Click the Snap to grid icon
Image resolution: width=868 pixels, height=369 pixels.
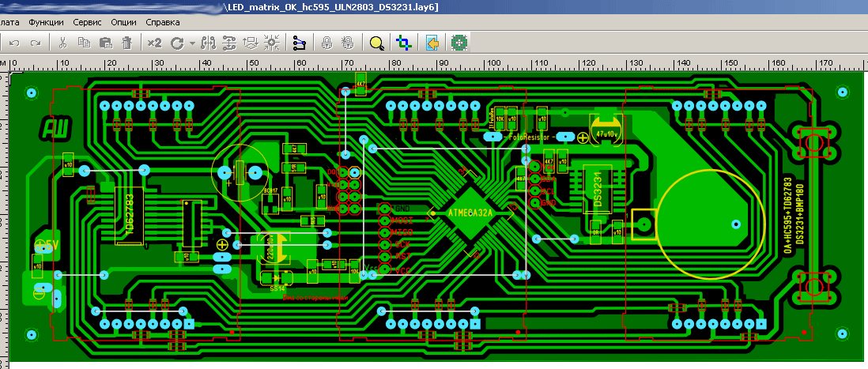pos(271,43)
